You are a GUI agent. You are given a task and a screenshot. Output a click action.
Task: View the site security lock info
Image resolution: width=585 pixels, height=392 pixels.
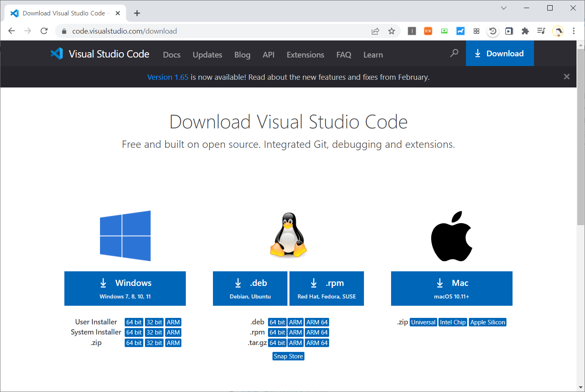click(x=64, y=31)
